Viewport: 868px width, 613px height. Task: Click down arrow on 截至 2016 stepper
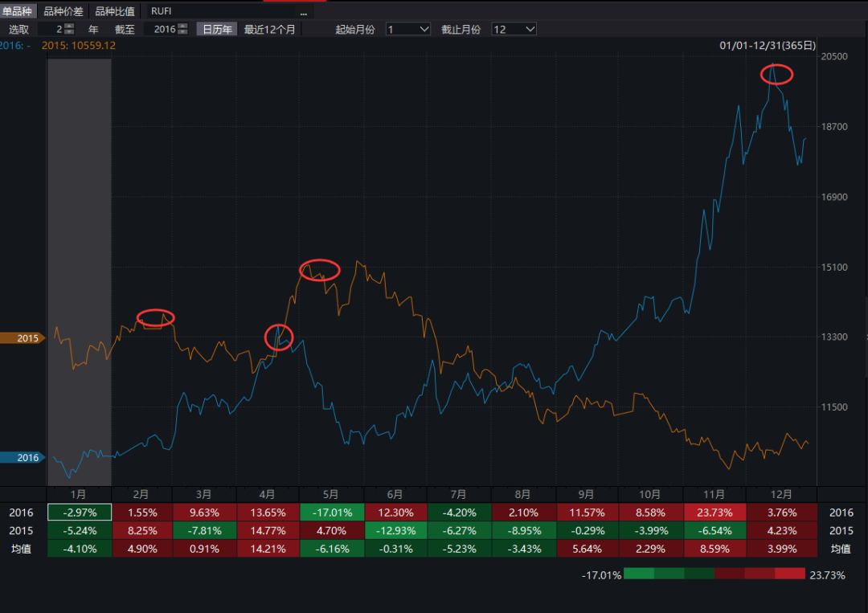185,32
